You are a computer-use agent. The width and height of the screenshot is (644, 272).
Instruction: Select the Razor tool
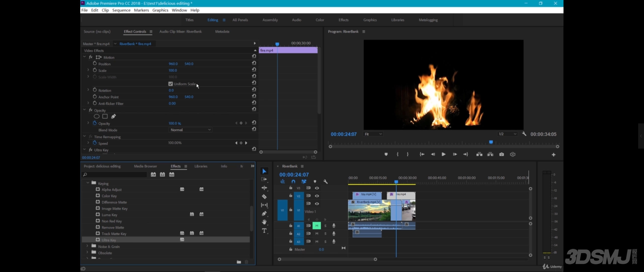[x=264, y=196]
